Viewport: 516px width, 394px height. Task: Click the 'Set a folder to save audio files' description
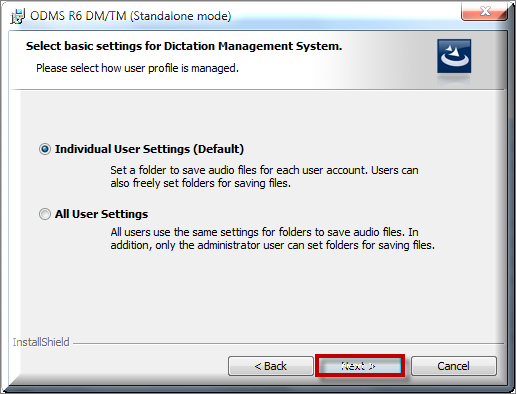[264, 170]
